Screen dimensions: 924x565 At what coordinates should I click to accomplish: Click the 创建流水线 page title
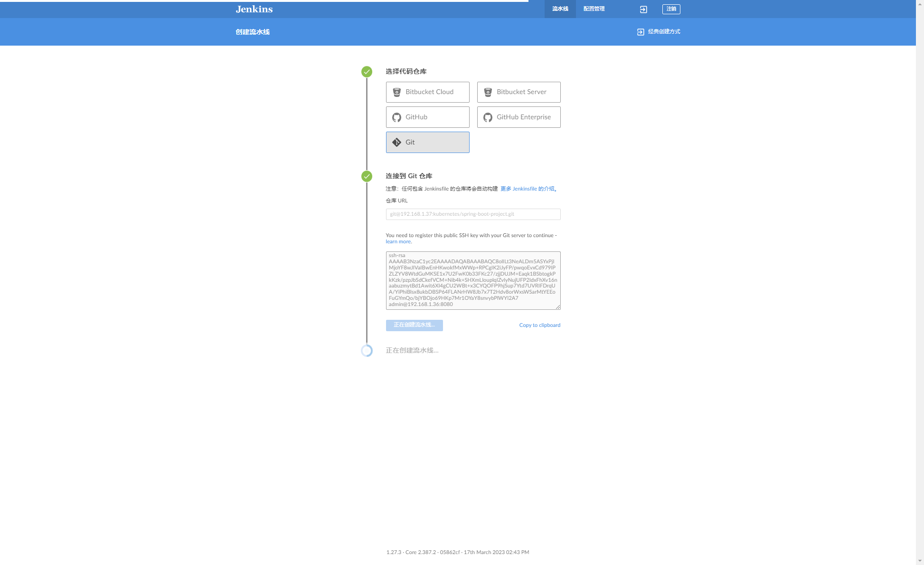pos(253,32)
